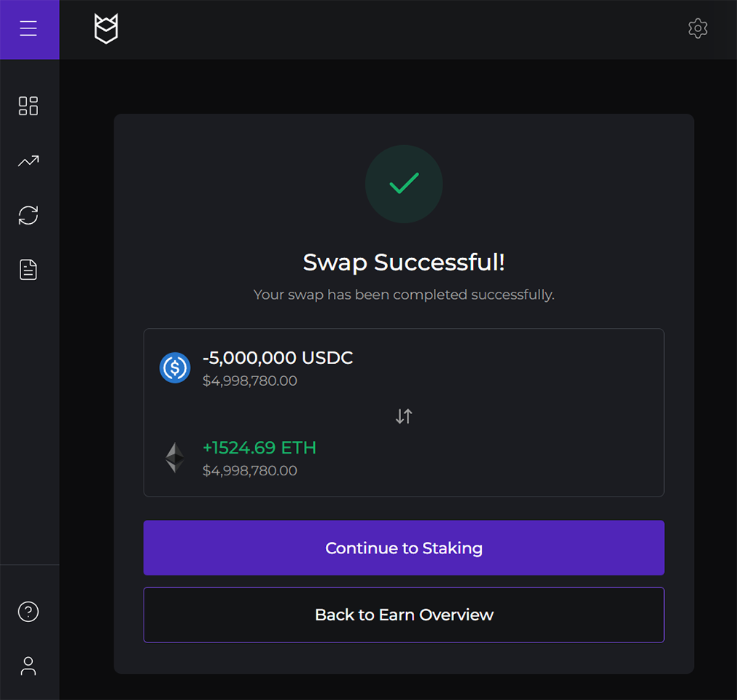Select the circular swap arrows sidebar icon
The image size is (737, 700).
click(x=28, y=215)
